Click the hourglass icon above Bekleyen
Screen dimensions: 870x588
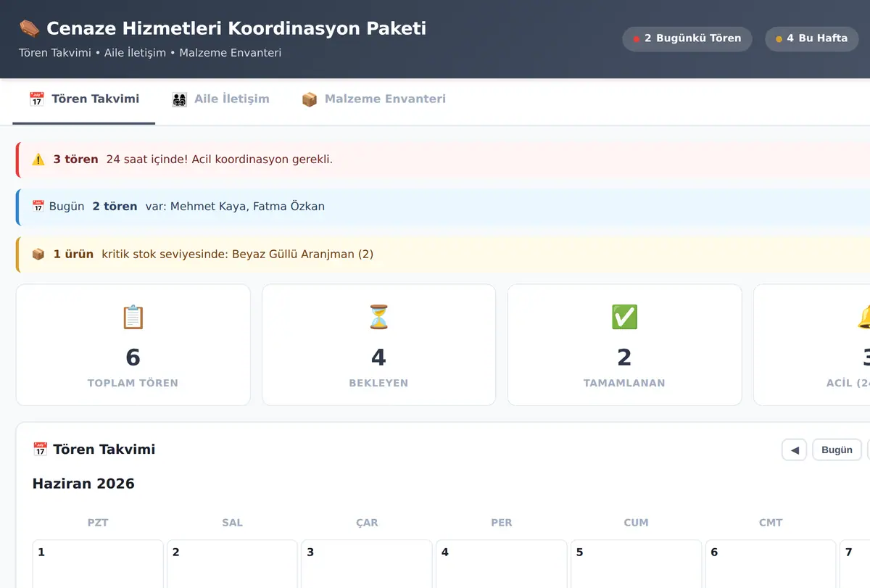point(378,317)
